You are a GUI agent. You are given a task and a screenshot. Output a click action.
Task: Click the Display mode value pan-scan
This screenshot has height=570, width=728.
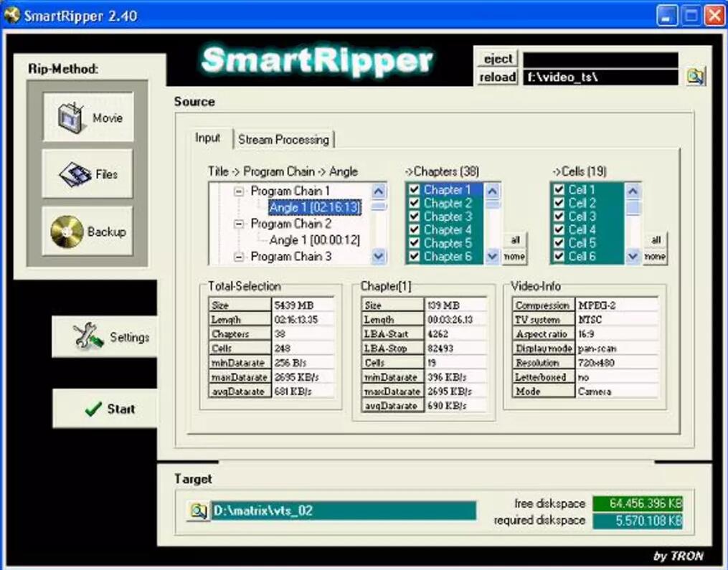click(x=617, y=348)
